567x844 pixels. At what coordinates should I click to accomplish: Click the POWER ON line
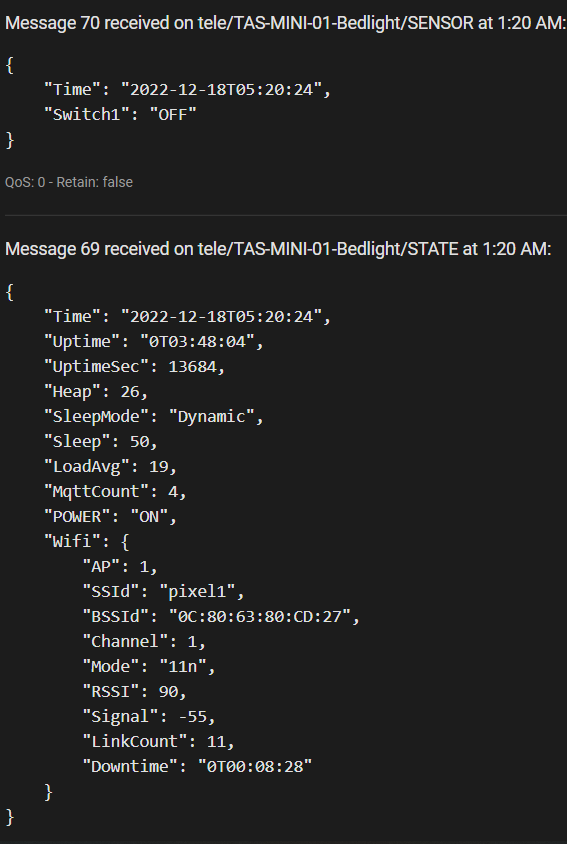pos(110,517)
